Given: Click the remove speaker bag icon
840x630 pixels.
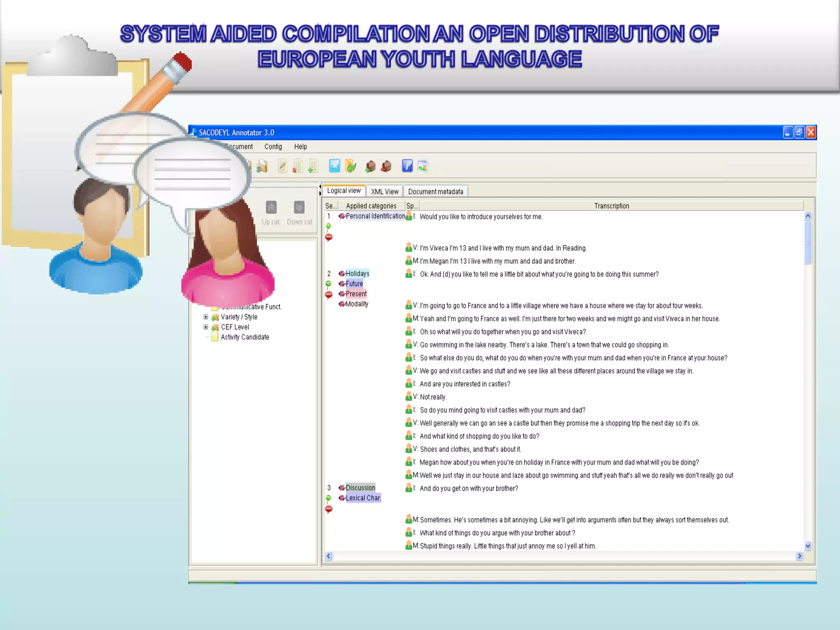Looking at the screenshot, I should click(x=386, y=166).
